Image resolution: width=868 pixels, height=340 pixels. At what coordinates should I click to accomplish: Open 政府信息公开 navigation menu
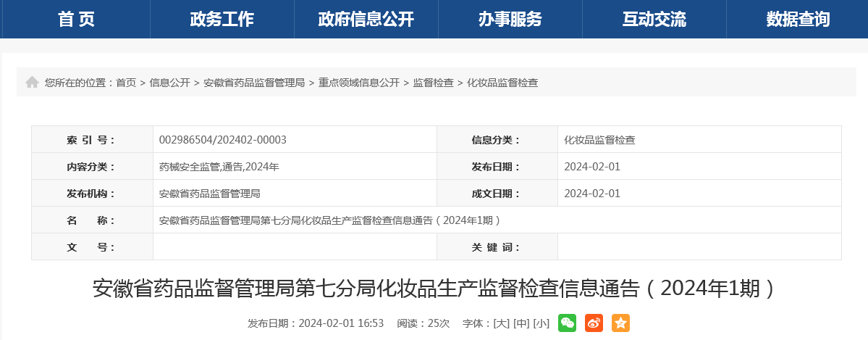point(366,20)
